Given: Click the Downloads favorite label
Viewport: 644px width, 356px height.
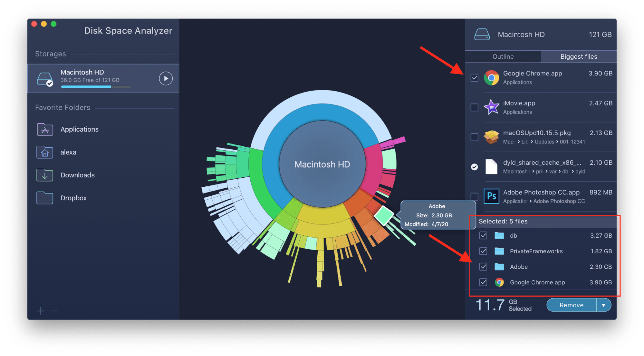Looking at the screenshot, I should (x=78, y=175).
